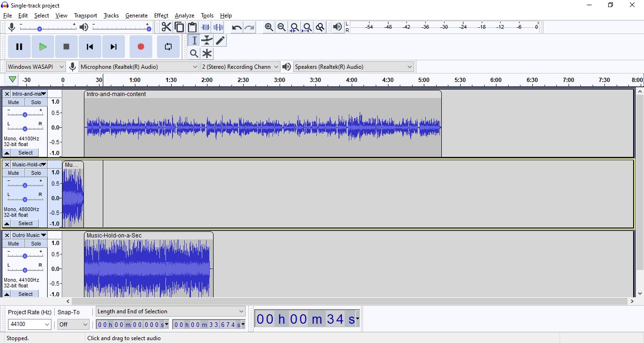This screenshot has height=343, width=644.
Task: Solo the Intro-and-main track
Action: (36, 102)
